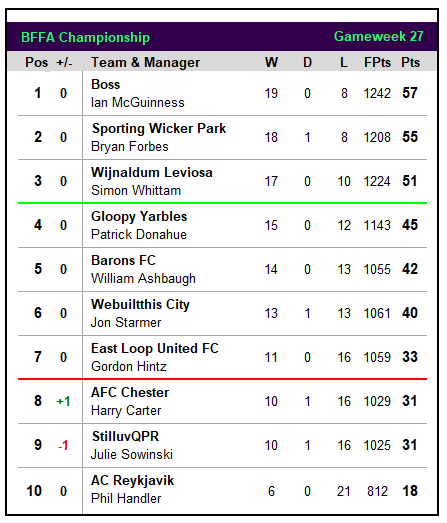
Task: Click the Pos column header
Action: click(37, 62)
